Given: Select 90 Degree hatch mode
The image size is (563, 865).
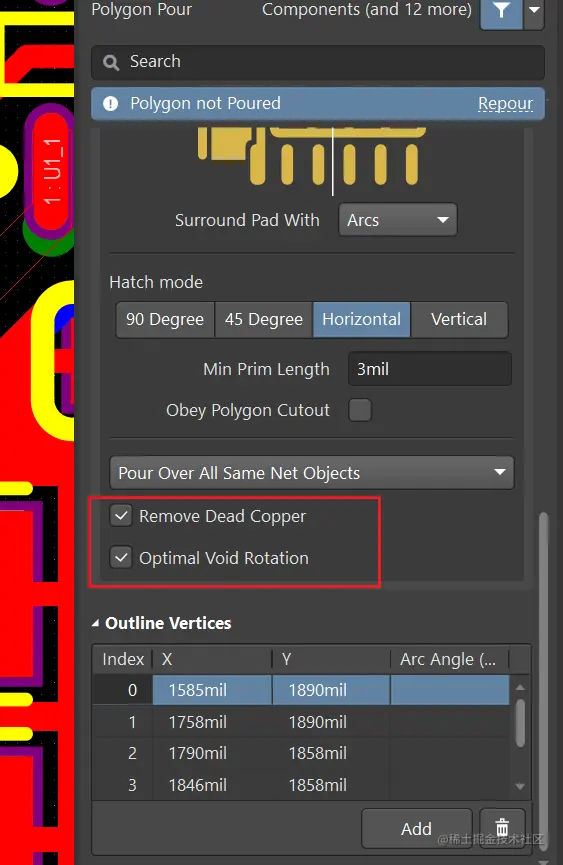Looking at the screenshot, I should click(165, 319).
